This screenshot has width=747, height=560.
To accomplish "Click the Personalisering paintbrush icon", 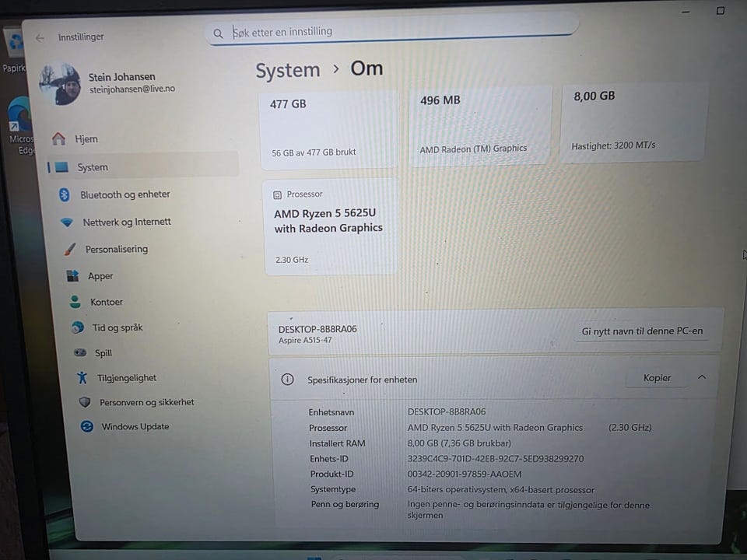I will (x=70, y=249).
